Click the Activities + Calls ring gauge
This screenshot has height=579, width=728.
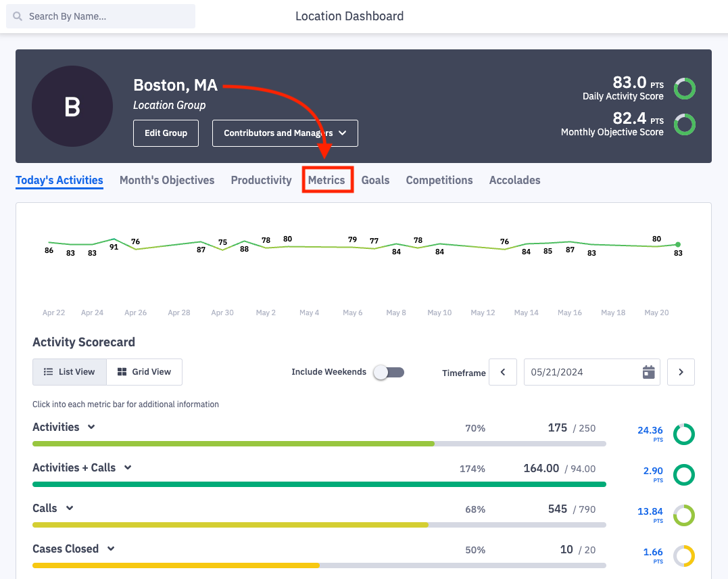tap(683, 475)
